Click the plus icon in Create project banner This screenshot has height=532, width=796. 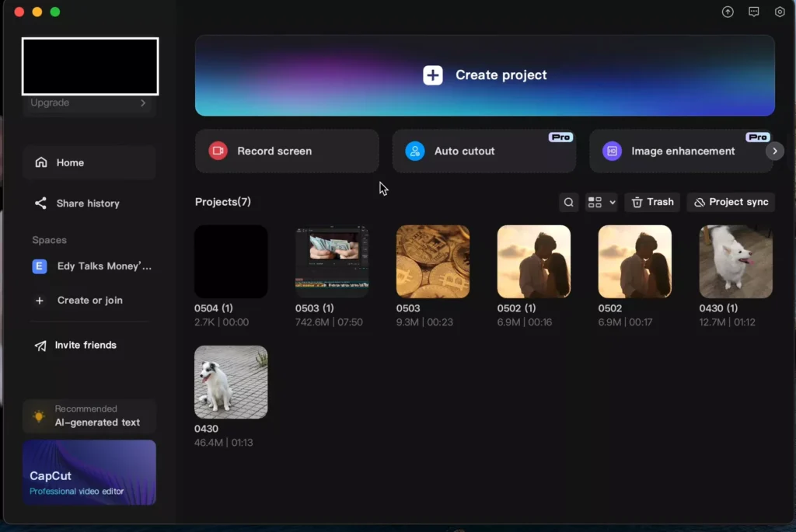tap(432, 75)
